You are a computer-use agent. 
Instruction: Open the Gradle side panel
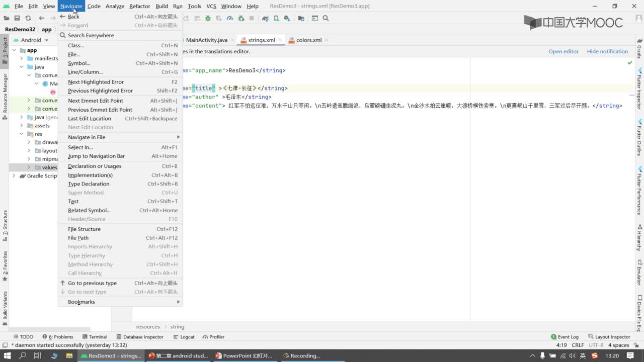(639, 48)
